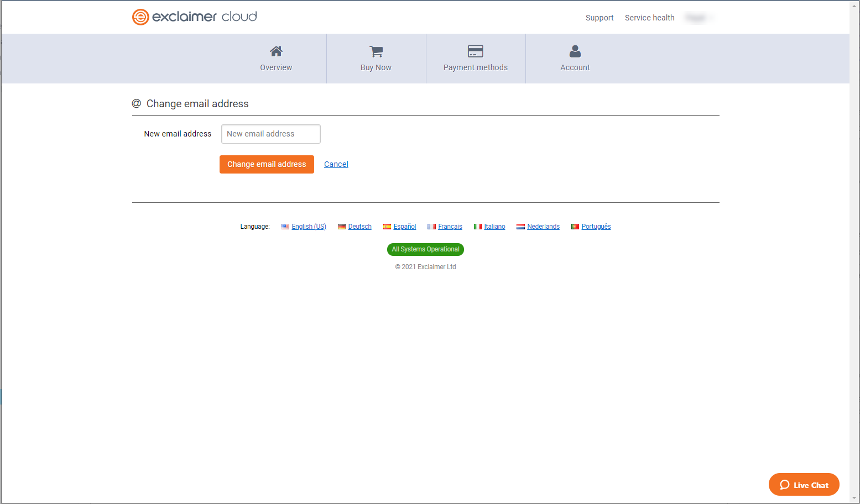860x504 pixels.
Task: Click the German flag icon
Action: tap(342, 227)
